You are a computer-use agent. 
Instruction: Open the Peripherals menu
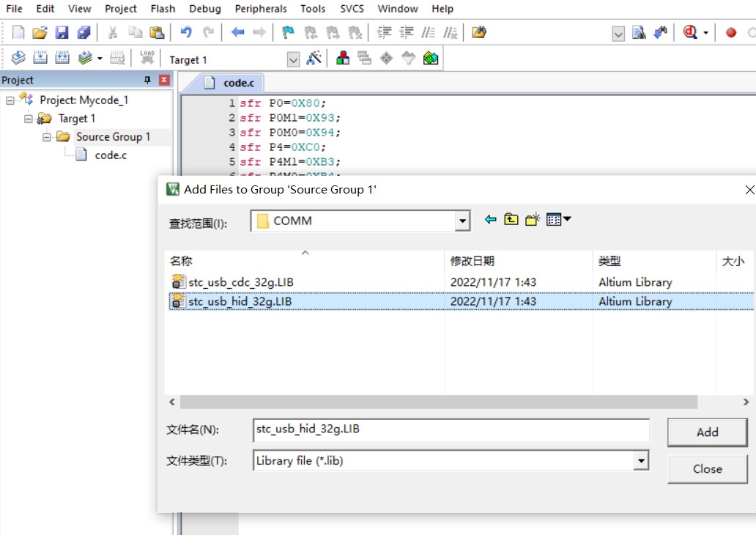261,9
